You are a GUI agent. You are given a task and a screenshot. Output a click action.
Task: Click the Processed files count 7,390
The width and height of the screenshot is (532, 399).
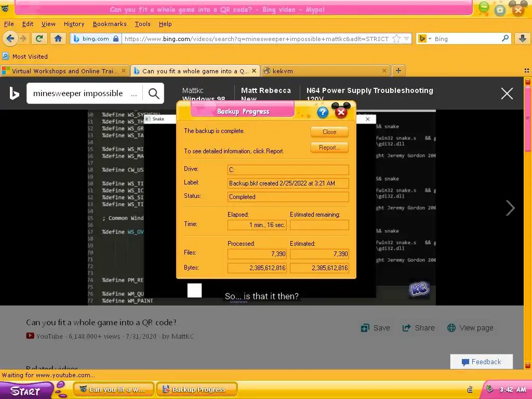(257, 254)
